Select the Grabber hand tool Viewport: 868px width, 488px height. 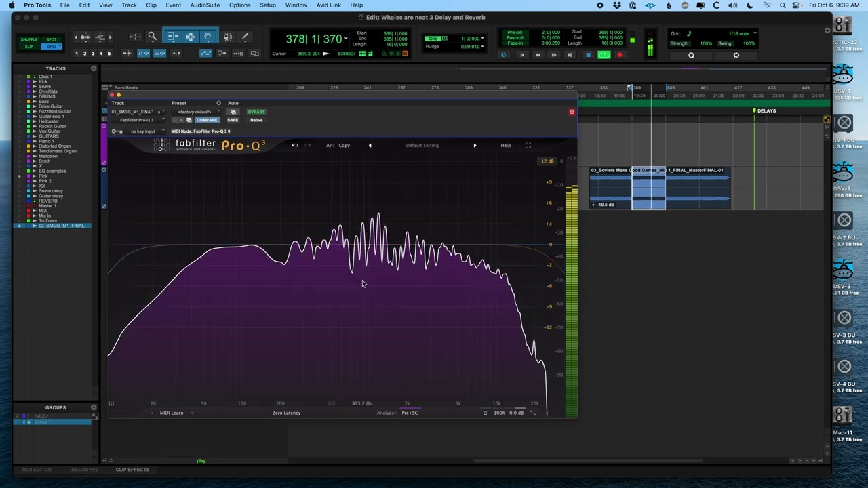(x=208, y=37)
